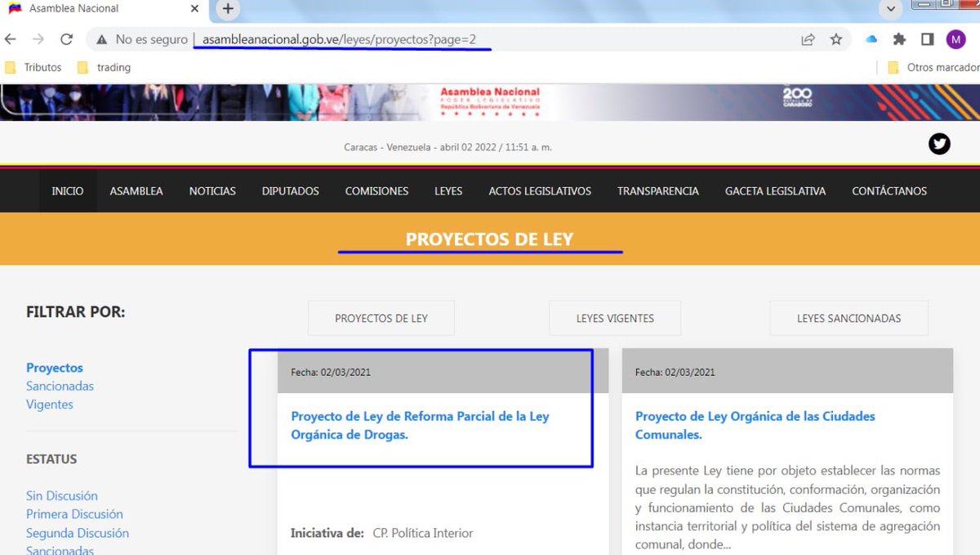Select the Proyectos filter link
The image size is (980, 555).
55,368
